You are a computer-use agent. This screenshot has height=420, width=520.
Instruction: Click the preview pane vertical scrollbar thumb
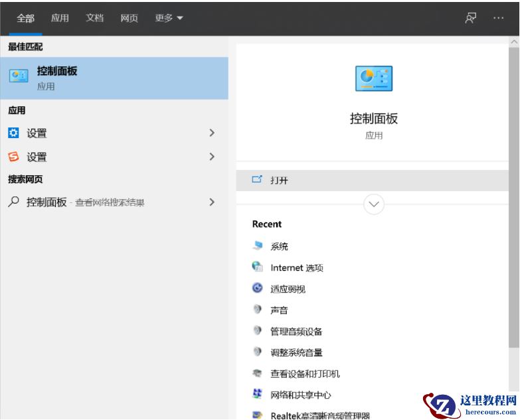pyautogui.click(x=514, y=198)
